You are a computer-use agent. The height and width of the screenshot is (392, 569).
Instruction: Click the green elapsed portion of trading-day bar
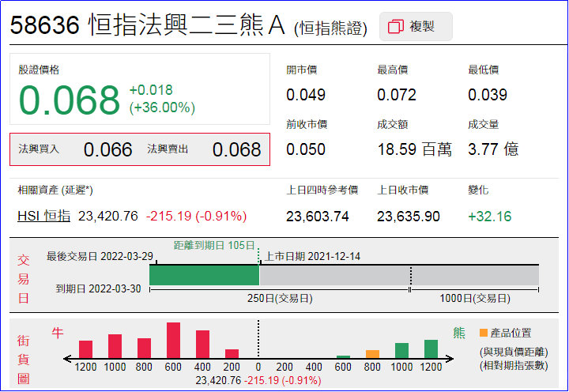204,275
